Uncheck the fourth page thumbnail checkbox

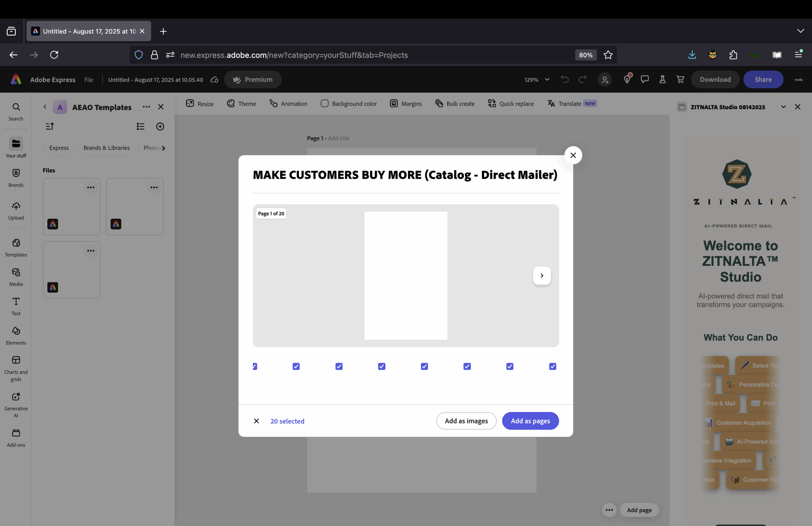point(382,366)
